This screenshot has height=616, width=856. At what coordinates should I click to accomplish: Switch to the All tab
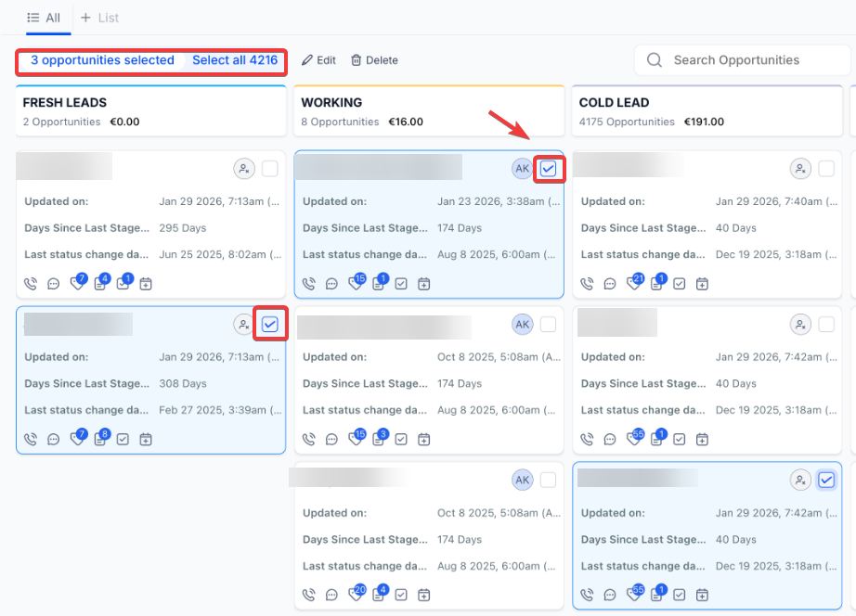click(44, 18)
